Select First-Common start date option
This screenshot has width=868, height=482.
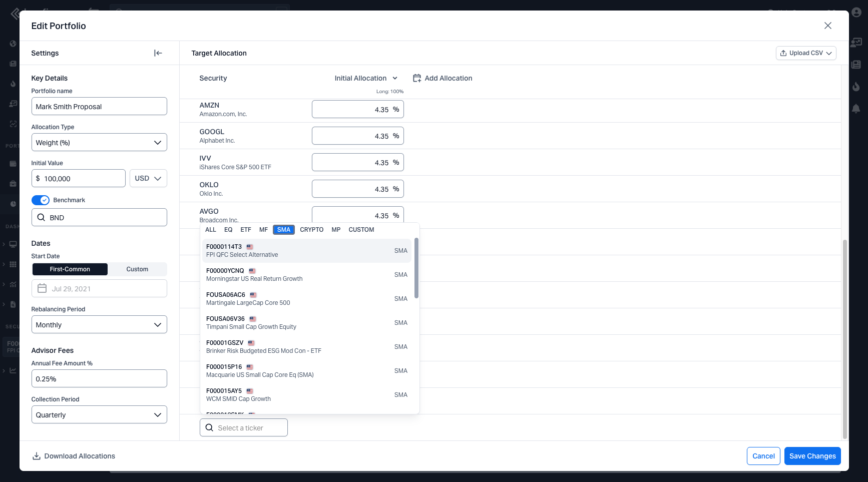[x=70, y=269]
